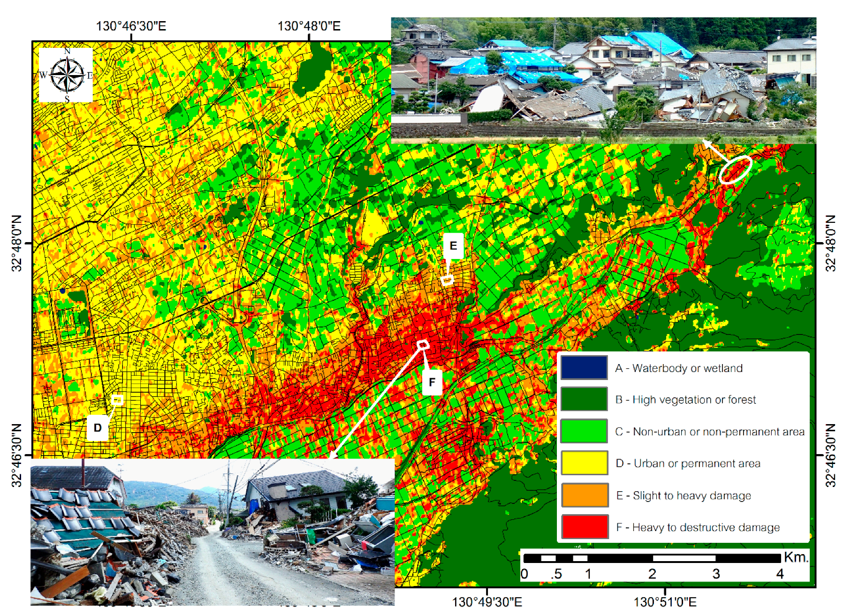Screen dimensions: 844x616
Task: Pick the bright green Non-urban legend swatch
Action: [x=584, y=431]
